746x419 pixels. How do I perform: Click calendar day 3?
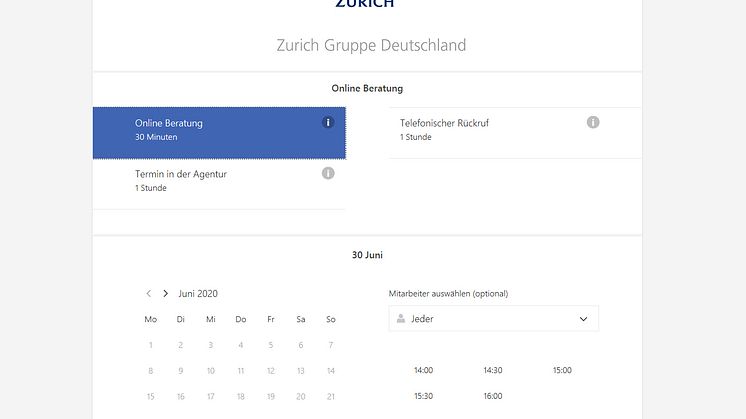click(210, 345)
